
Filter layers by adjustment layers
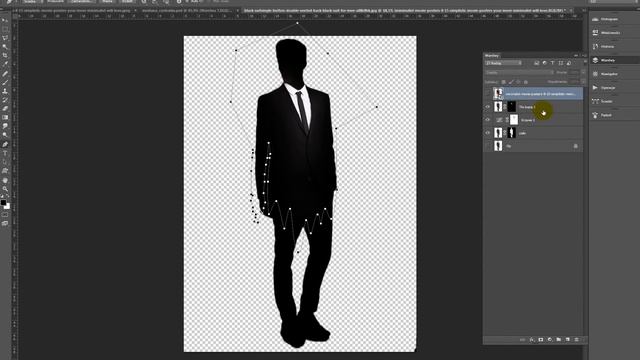(x=544, y=63)
